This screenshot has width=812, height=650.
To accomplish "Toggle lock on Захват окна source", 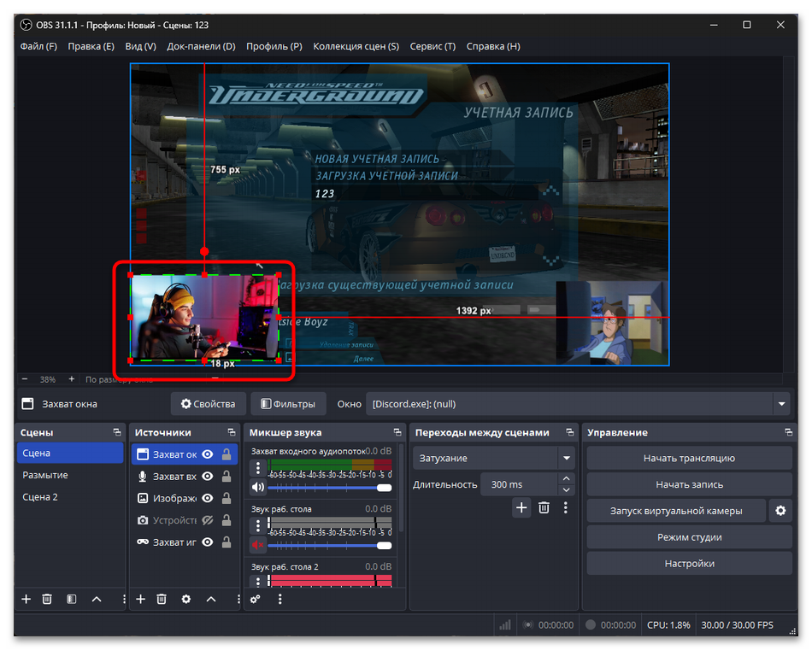I will (x=227, y=454).
